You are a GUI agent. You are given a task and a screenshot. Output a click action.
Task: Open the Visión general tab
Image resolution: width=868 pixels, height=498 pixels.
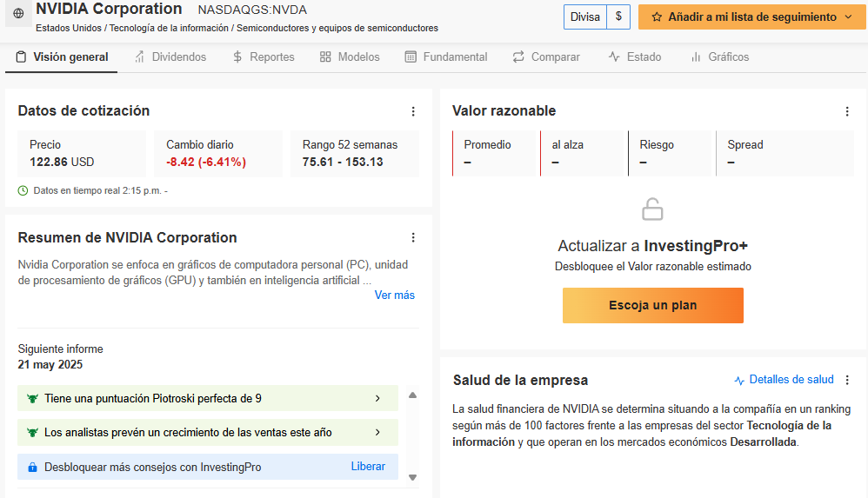62,57
